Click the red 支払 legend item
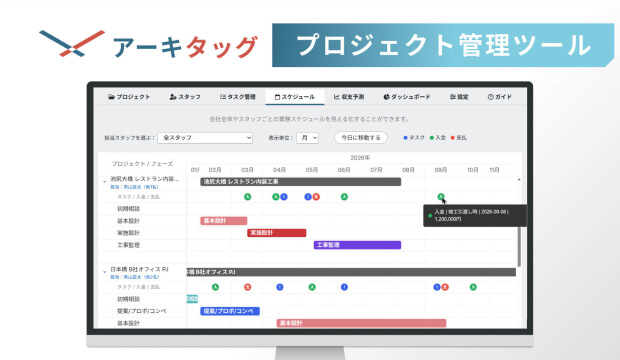Viewport: 620px width, 360px height. [x=459, y=138]
